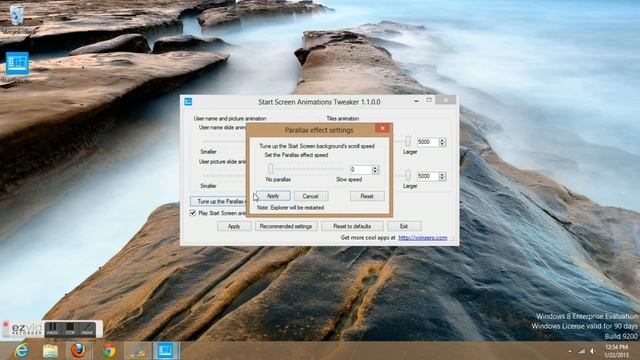Click the Parallax effect speed slider thumb
Image resolution: width=640 pixels, height=360 pixels.
point(271,169)
